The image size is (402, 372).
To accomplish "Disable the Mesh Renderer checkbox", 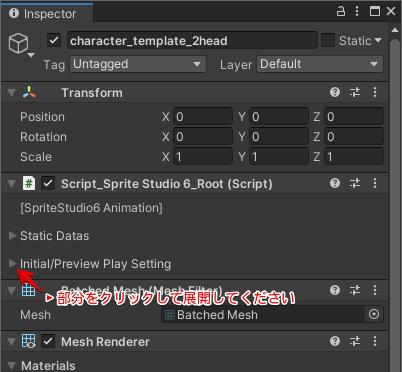I will pyautogui.click(x=48, y=341).
